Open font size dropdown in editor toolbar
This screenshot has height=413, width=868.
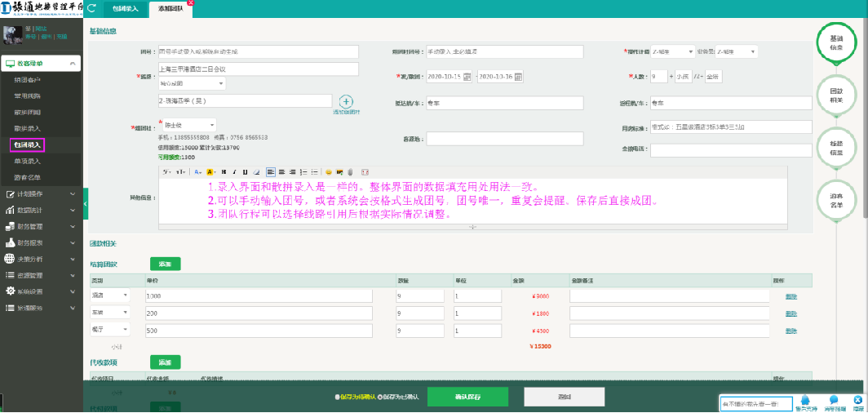coord(180,172)
